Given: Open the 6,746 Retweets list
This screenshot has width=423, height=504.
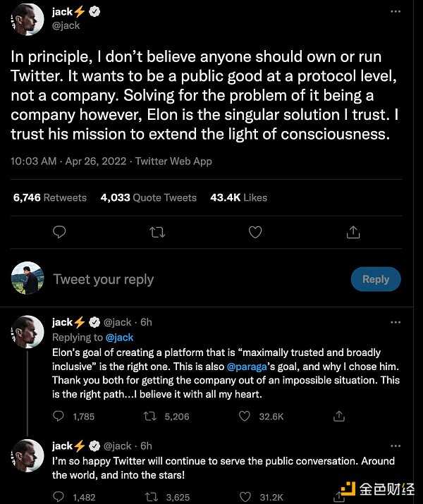Looking at the screenshot, I should pyautogui.click(x=49, y=197).
